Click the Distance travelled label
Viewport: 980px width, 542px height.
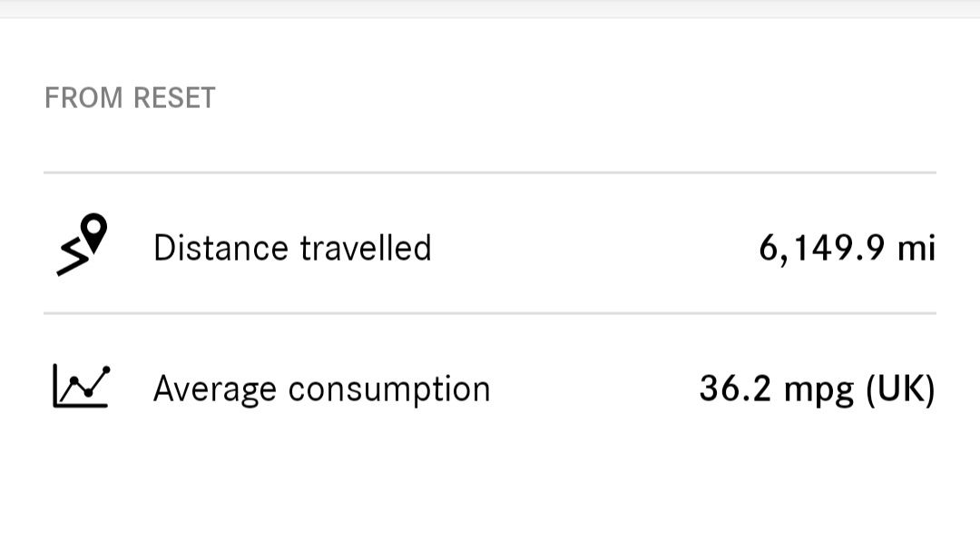(292, 248)
